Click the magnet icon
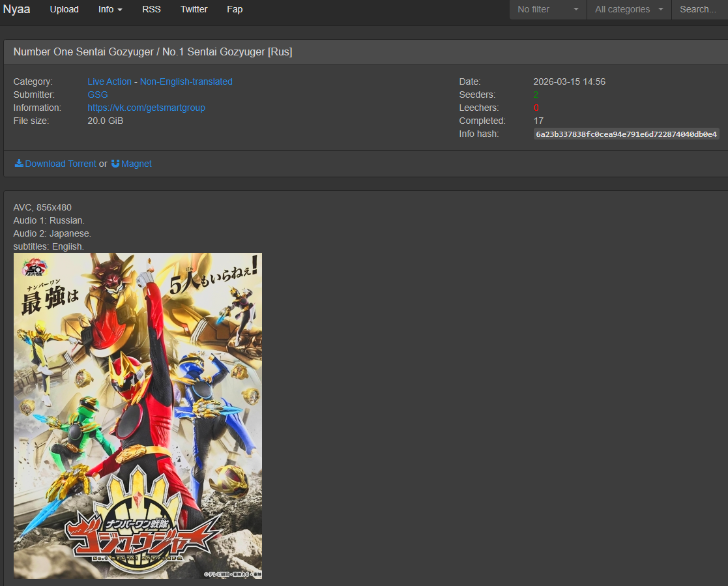Viewport: 728px width, 586px height. click(x=115, y=164)
